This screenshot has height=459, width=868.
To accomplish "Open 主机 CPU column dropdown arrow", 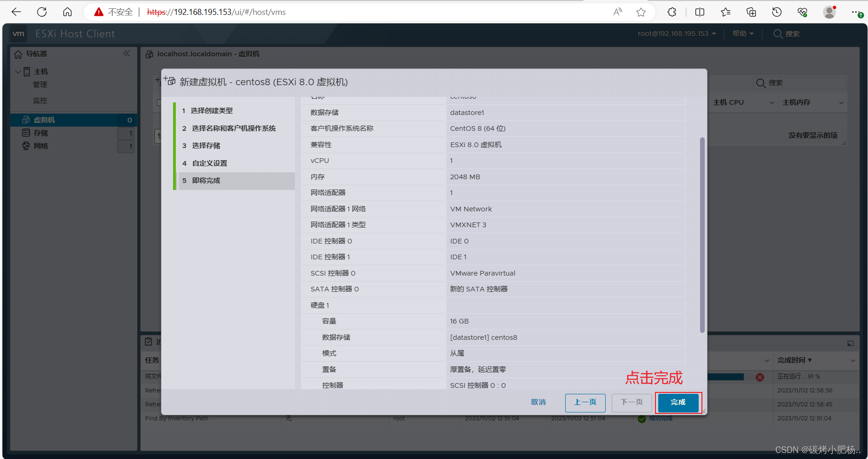I will coord(772,103).
